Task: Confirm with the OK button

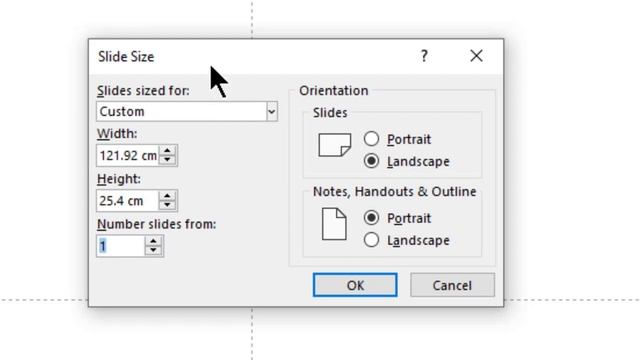Action: click(355, 285)
